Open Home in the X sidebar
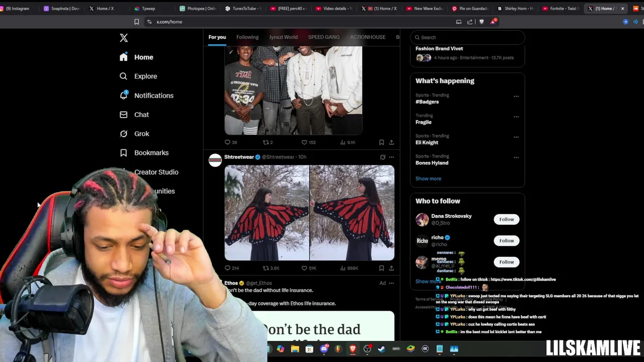Viewport: 644px width, 362px height. coord(136,57)
